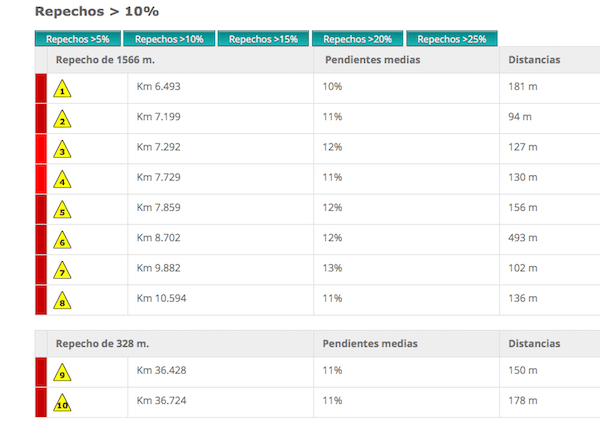The height and width of the screenshot is (438, 600).
Task: Click triangle icon number 9
Action: pos(62,373)
